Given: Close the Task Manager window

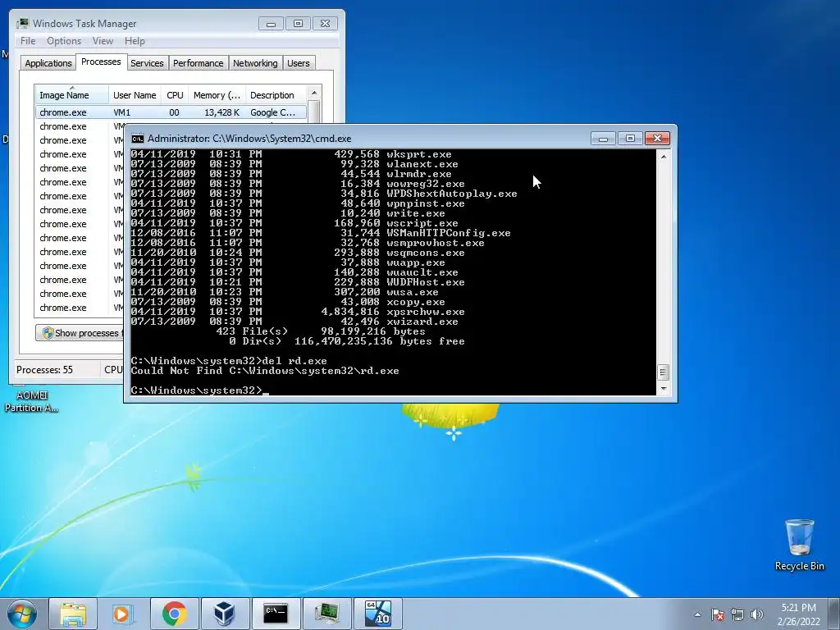Looking at the screenshot, I should 325,24.
